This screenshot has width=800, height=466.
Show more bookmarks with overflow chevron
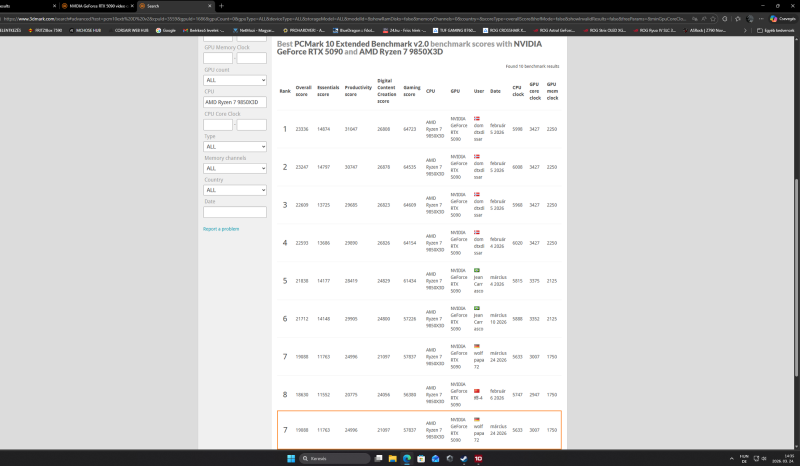coord(745,30)
